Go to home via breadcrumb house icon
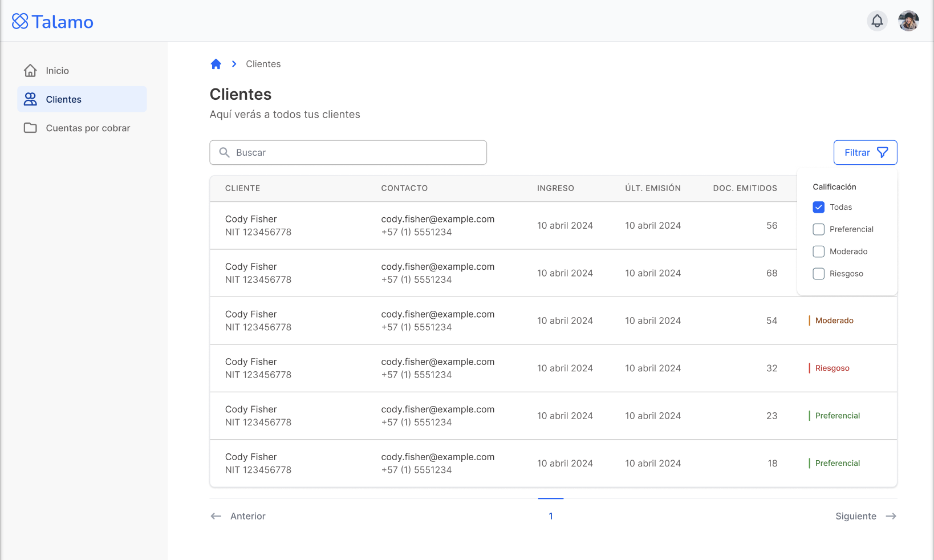Screen dimensions: 934x560 [x=216, y=64]
